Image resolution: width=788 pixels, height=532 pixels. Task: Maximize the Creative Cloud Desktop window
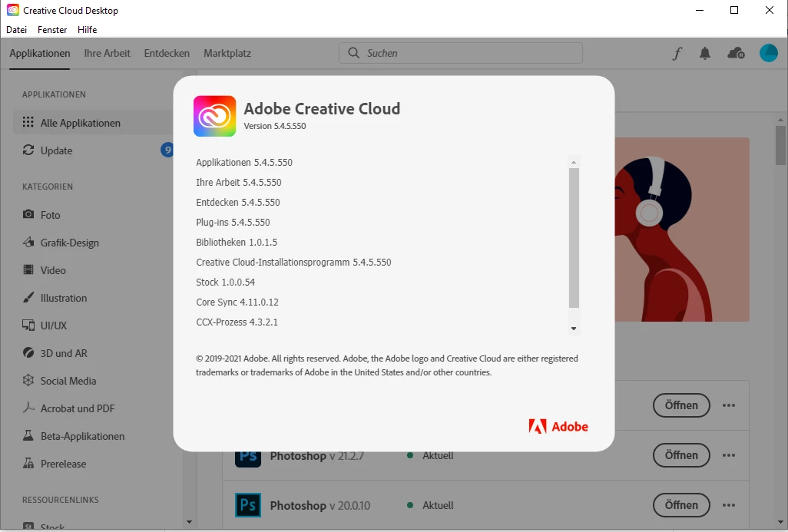pos(734,10)
